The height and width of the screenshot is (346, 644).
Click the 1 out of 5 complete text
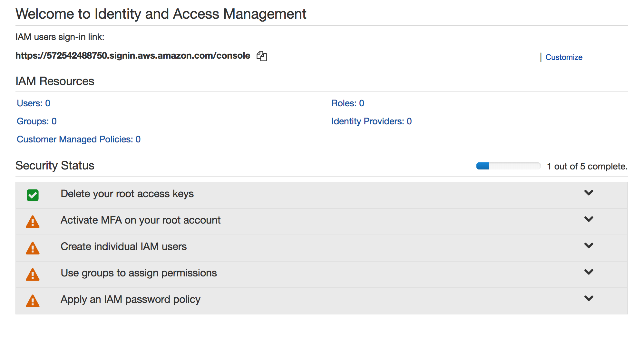587,166
